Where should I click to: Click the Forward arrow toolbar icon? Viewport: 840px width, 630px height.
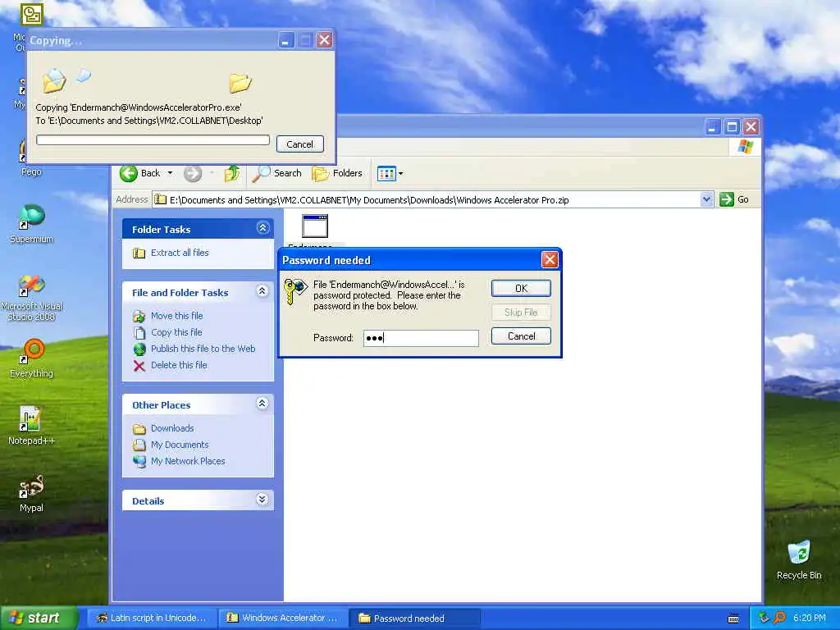(193, 174)
